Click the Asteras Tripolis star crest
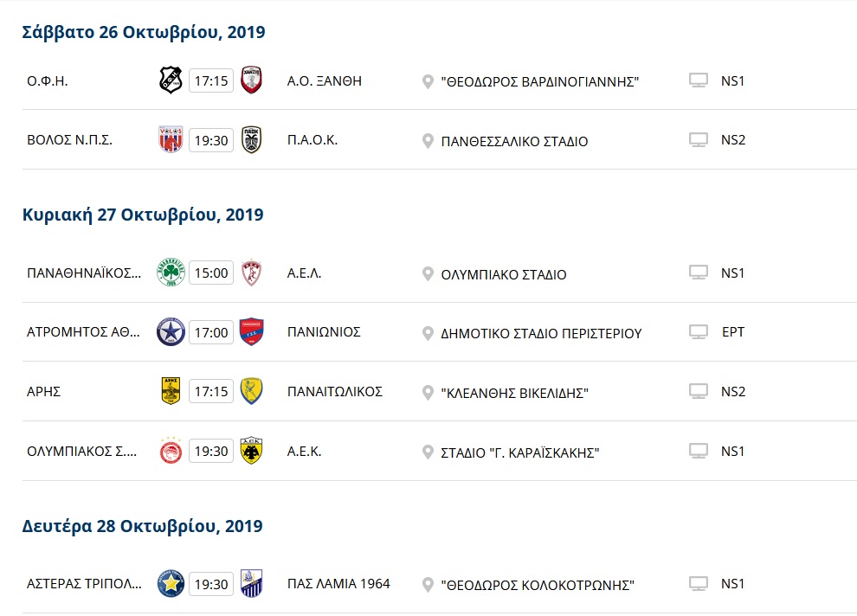 point(171,583)
